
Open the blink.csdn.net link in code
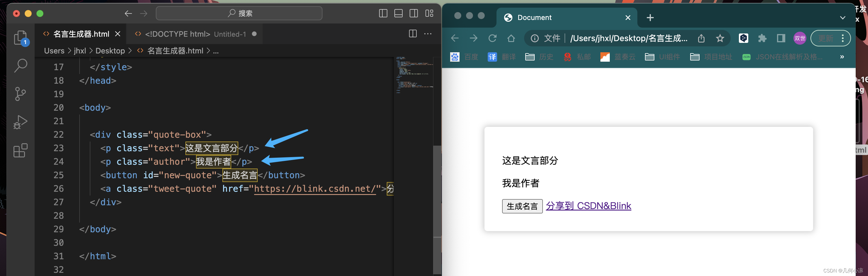315,189
